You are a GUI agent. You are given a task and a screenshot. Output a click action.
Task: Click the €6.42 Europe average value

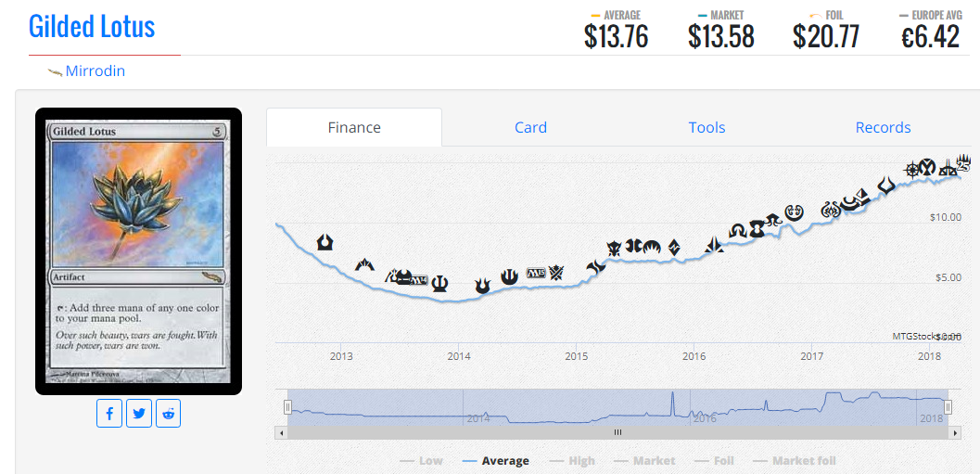pyautogui.click(x=930, y=36)
